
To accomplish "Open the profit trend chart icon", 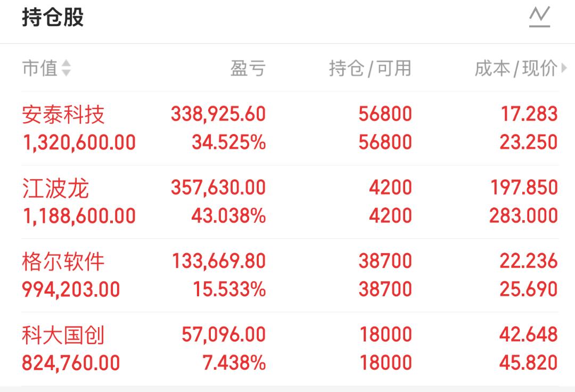I will point(539,17).
